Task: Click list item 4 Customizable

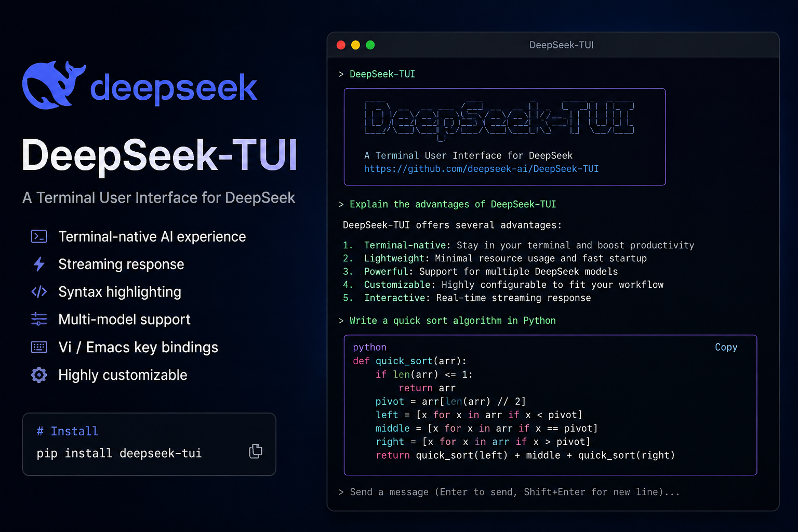Action: (503, 285)
